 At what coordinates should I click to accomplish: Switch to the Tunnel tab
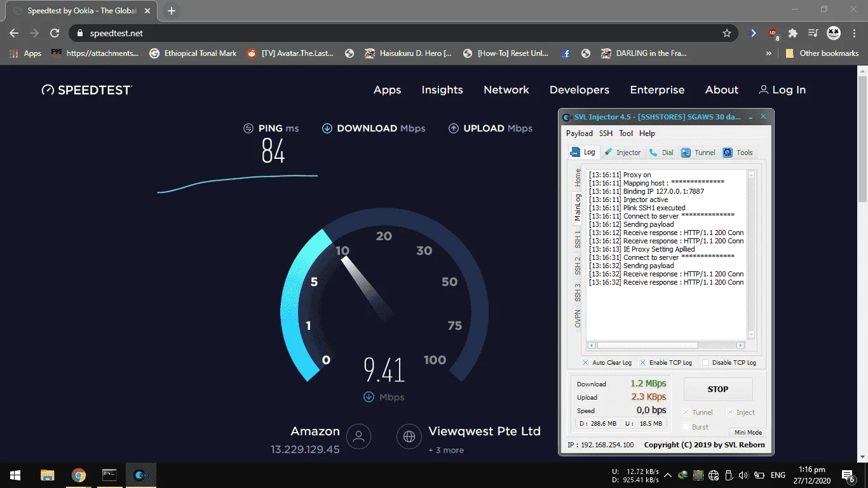698,152
